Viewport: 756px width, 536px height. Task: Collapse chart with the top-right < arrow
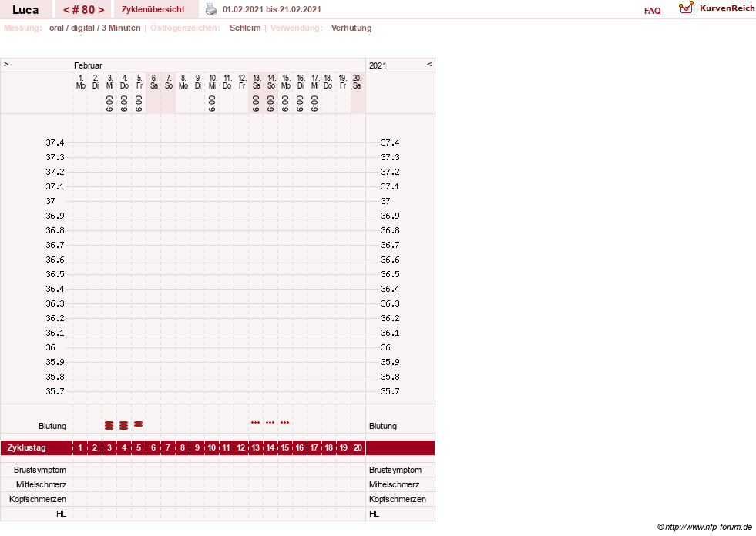click(429, 64)
